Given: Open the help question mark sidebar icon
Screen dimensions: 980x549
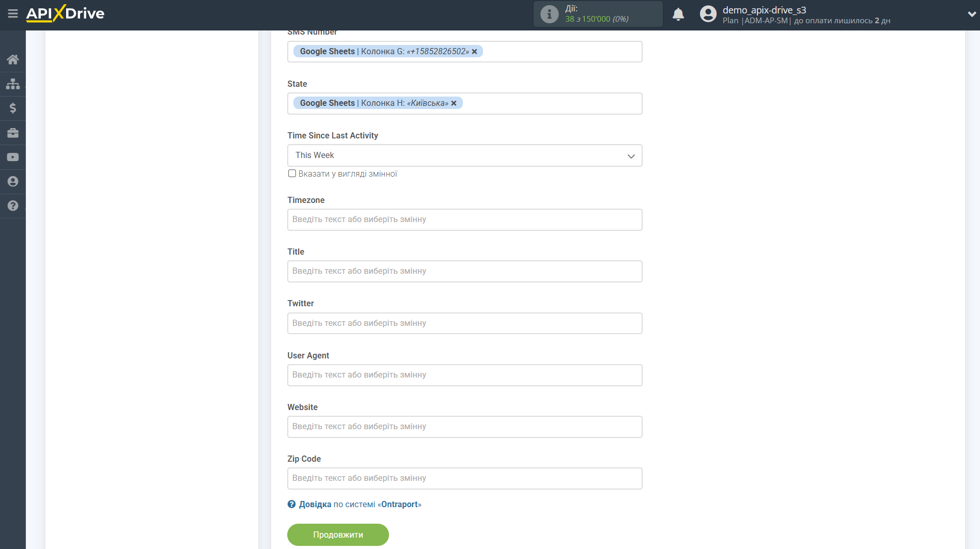Looking at the screenshot, I should [13, 206].
